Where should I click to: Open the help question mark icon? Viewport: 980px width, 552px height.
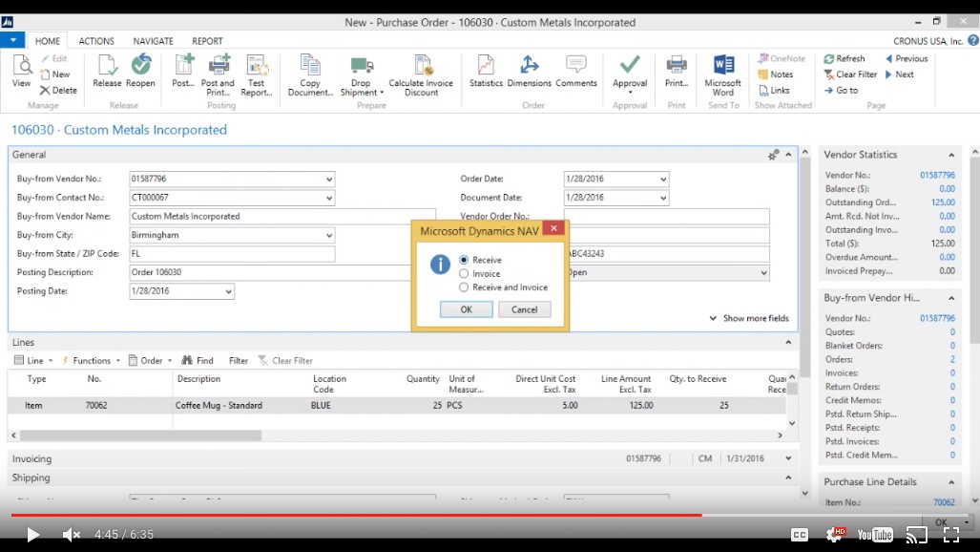973,40
